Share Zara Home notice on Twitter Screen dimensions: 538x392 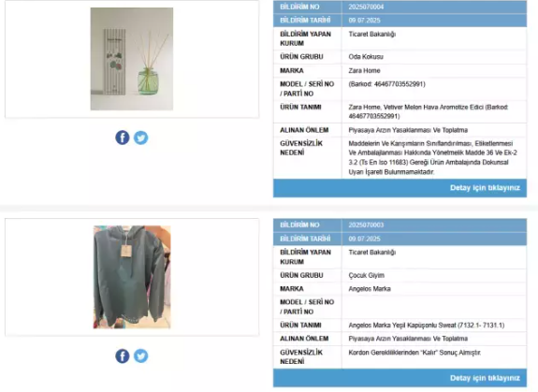(140, 138)
